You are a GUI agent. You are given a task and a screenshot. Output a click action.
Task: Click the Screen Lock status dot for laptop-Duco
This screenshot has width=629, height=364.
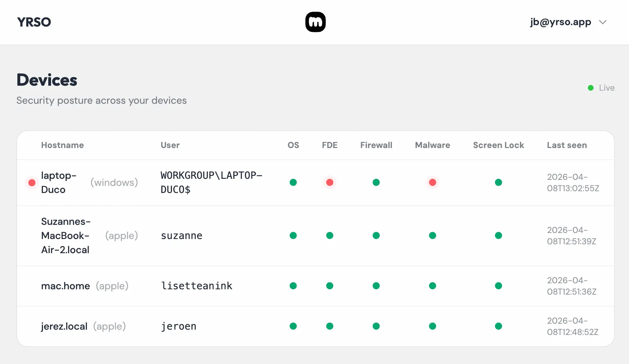[499, 182]
